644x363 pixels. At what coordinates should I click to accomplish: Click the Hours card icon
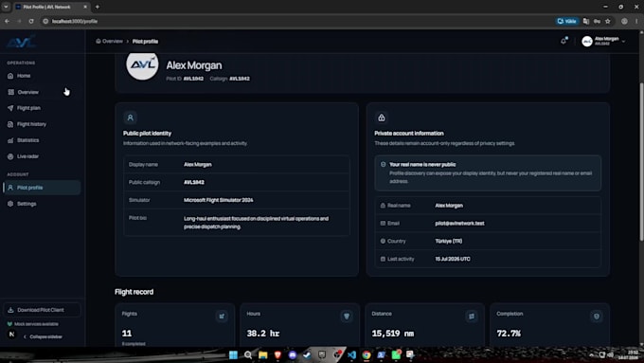pos(347,316)
